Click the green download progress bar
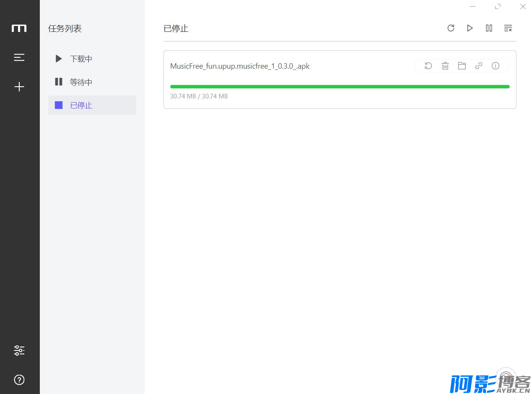Viewport: 532px width, 394px height. (340, 87)
